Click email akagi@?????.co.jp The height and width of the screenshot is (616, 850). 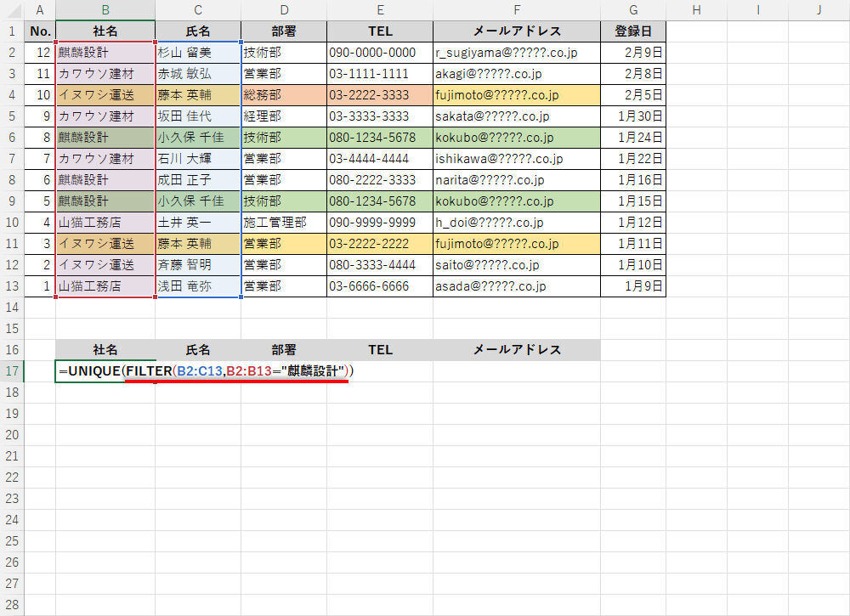pos(517,74)
